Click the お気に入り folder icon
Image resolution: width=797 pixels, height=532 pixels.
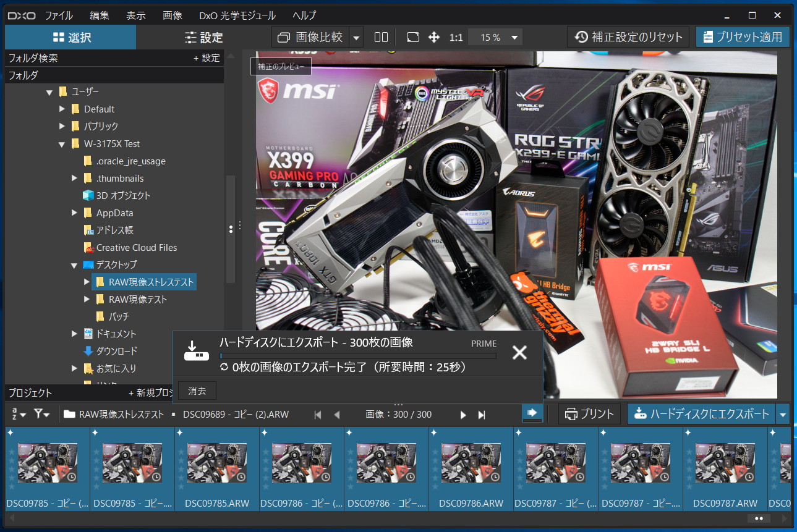(x=88, y=368)
